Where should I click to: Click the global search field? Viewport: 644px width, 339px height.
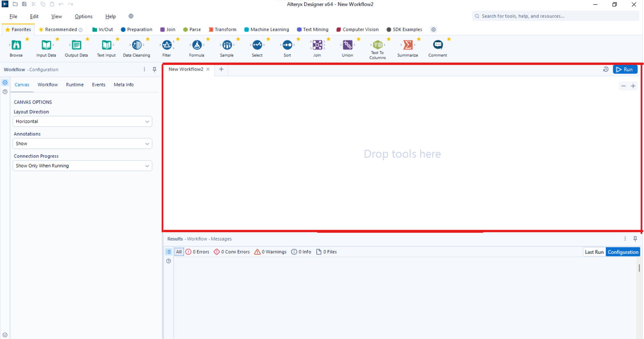click(556, 16)
